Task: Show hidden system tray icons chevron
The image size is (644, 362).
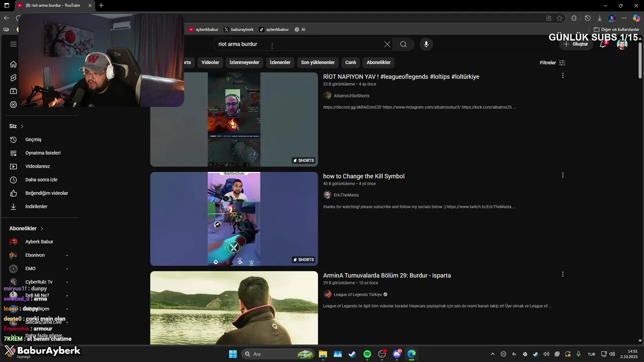Action: coord(493,354)
